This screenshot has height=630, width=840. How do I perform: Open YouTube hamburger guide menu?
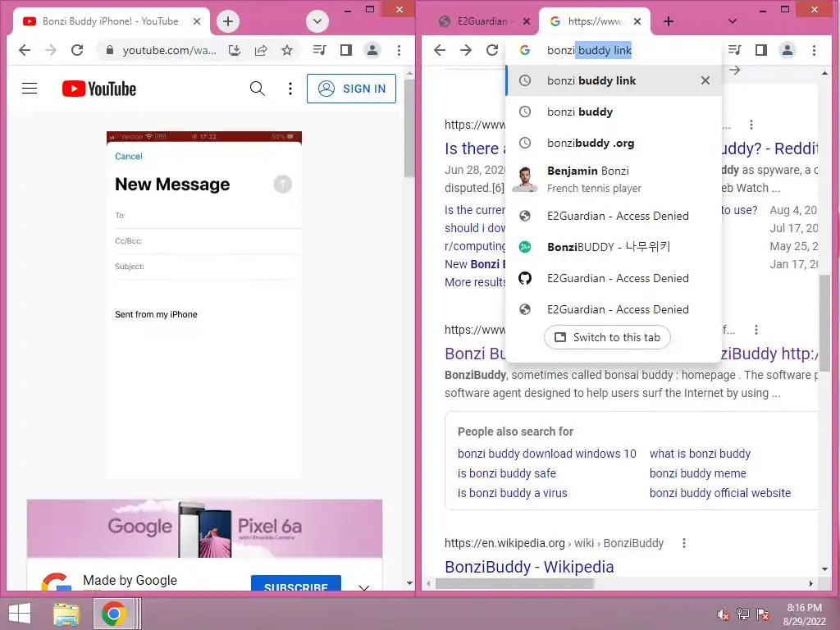pos(30,89)
